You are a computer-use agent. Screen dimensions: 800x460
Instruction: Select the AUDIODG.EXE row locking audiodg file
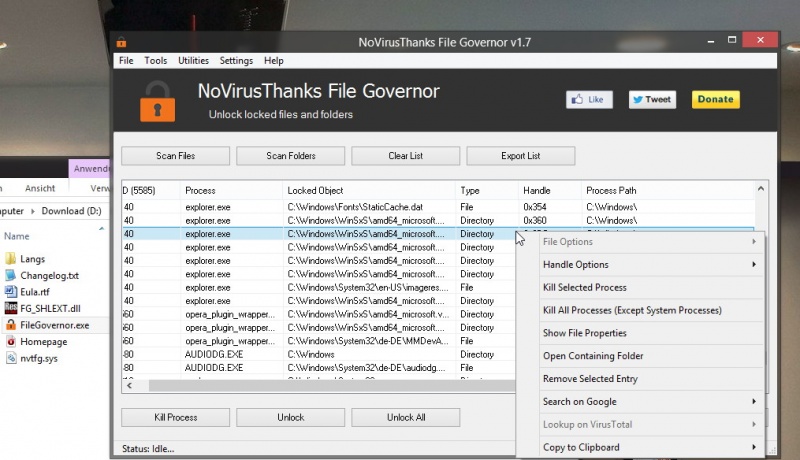click(319, 368)
